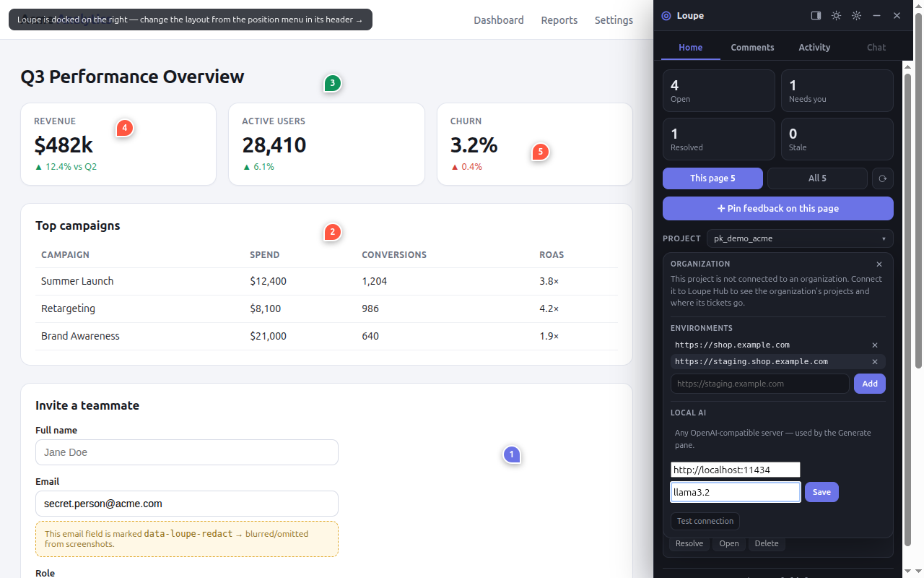Open the Dashboard nav item
924x578 pixels.
coord(499,20)
